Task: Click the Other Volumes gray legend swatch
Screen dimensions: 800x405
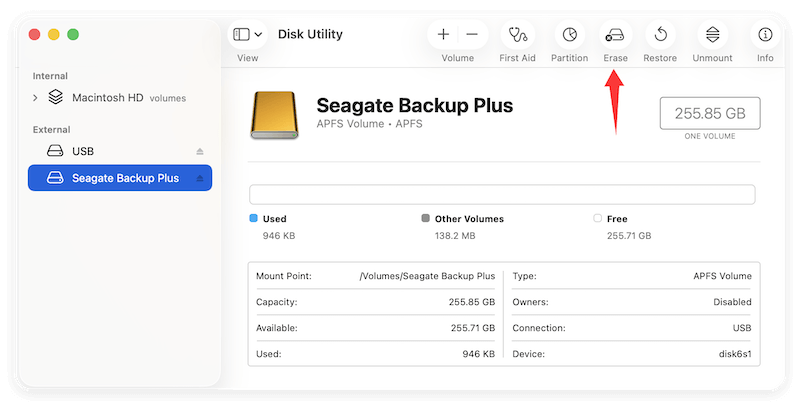Action: click(x=426, y=218)
